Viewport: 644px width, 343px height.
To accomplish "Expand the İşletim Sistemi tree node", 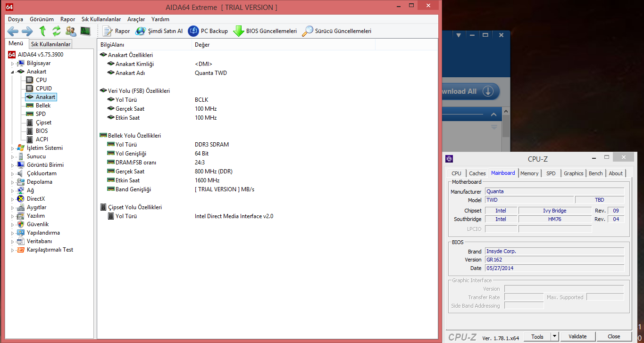I will (13, 148).
